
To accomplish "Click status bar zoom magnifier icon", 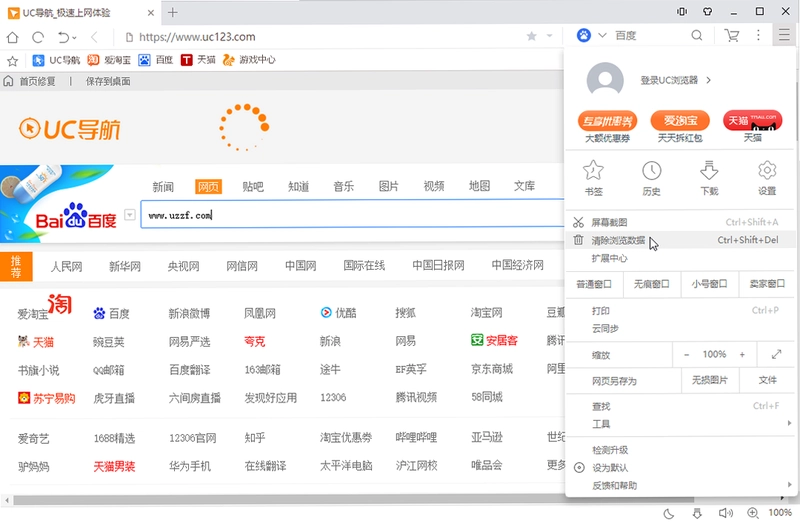I will click(753, 513).
